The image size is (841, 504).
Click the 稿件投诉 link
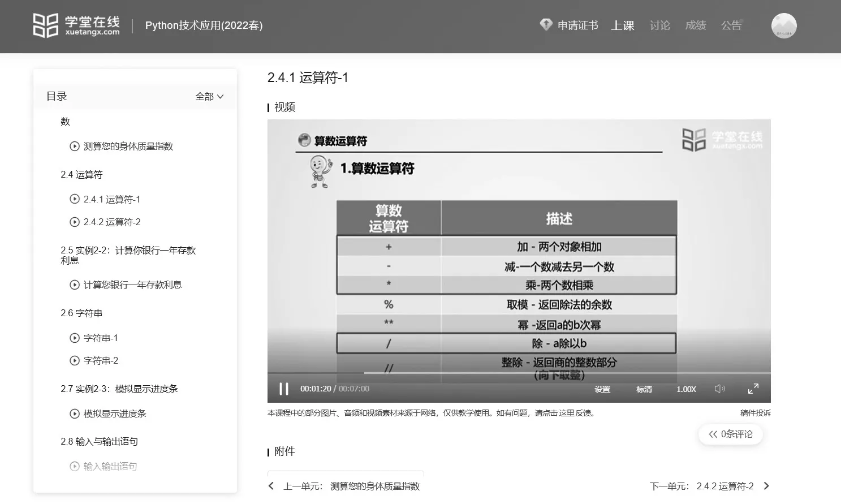755,413
